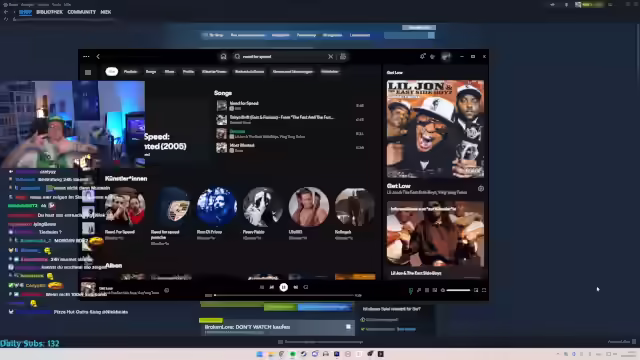This screenshot has width=640, height=360.
Task: Open the Pirate Piddle artist card
Action: [x=262, y=213]
